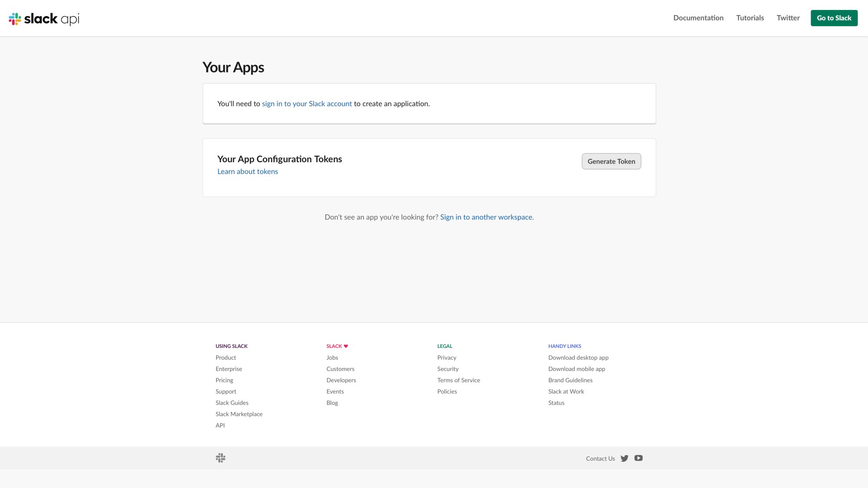Screen dimensions: 868x488
Task: Open Slack's YouTube channel icon
Action: (x=638, y=458)
